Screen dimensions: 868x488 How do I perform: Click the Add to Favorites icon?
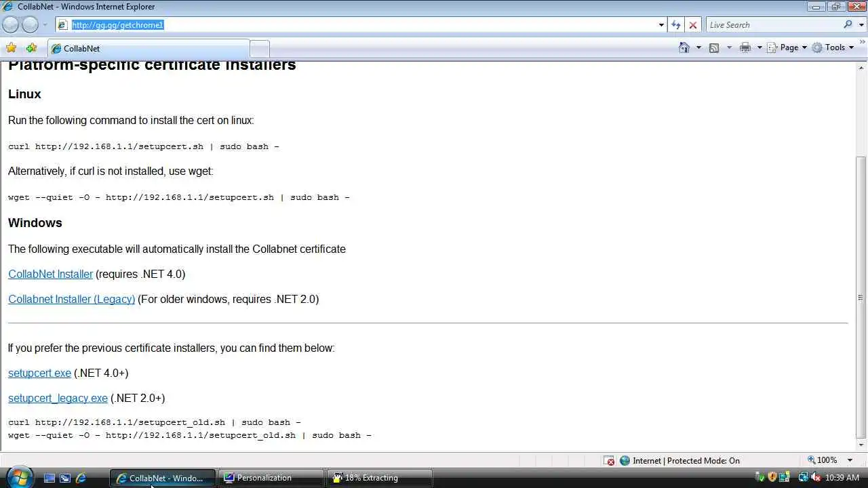pos(31,48)
